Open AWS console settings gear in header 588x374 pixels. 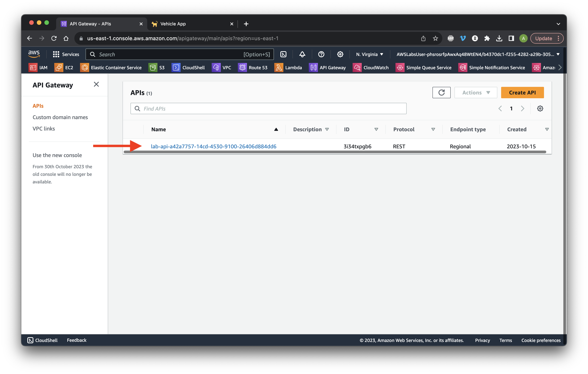[x=340, y=54]
